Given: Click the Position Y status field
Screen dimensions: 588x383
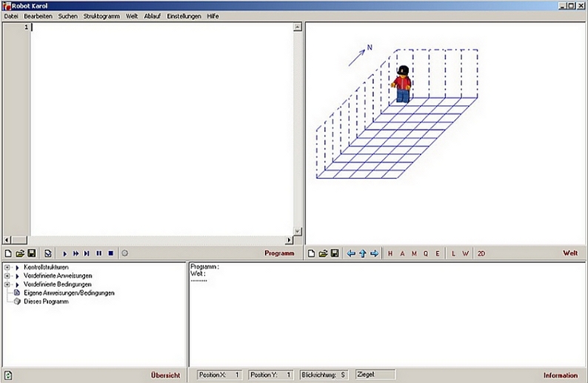Looking at the screenshot, I should click(271, 375).
